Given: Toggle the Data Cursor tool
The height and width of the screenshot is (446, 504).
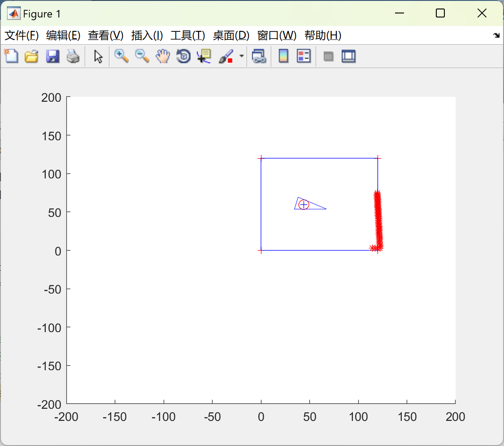Looking at the screenshot, I should [x=204, y=56].
